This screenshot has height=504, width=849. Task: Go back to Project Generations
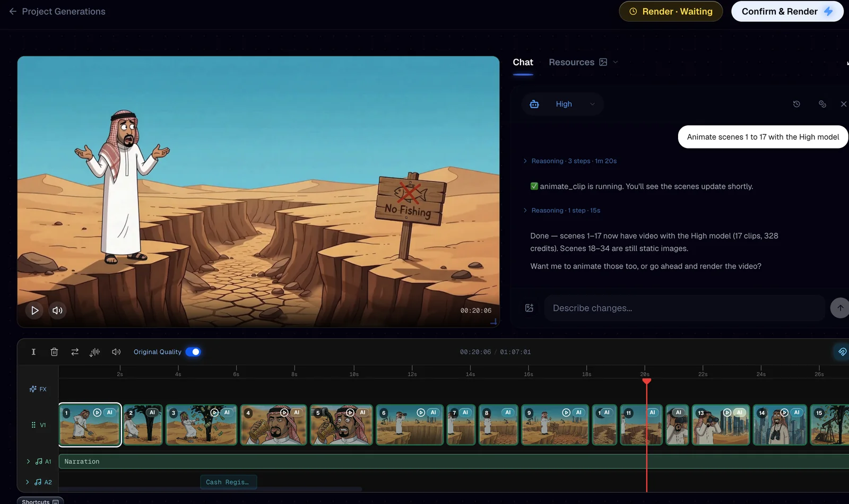click(x=57, y=11)
